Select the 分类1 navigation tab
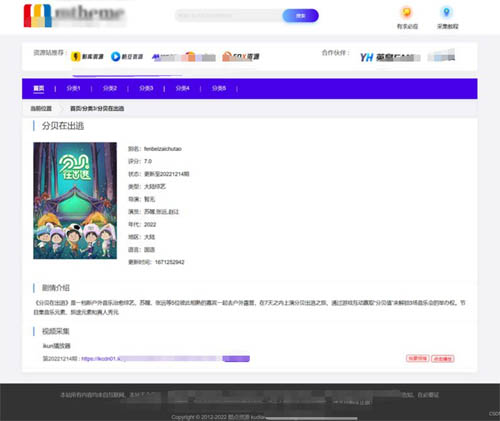This screenshot has height=421, width=500. tap(73, 88)
